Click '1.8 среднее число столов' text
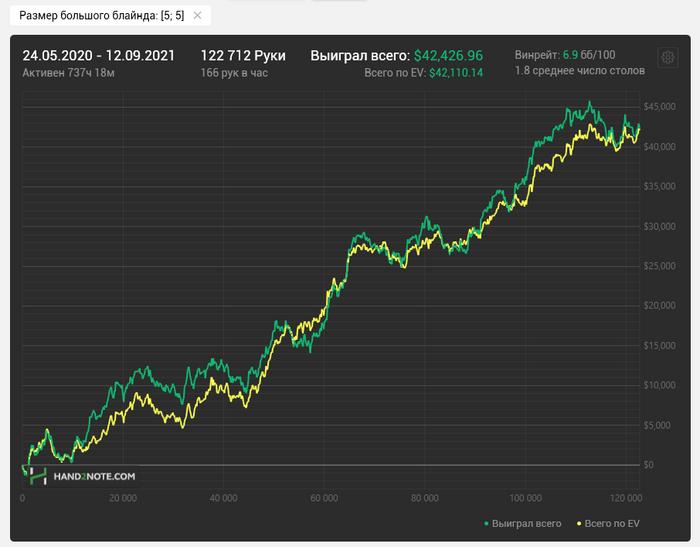 (x=579, y=71)
